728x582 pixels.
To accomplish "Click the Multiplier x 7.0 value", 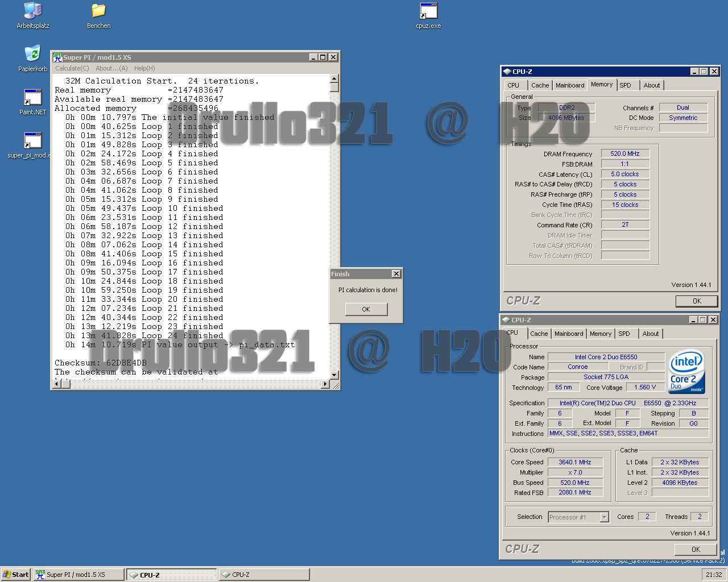I will (x=574, y=472).
